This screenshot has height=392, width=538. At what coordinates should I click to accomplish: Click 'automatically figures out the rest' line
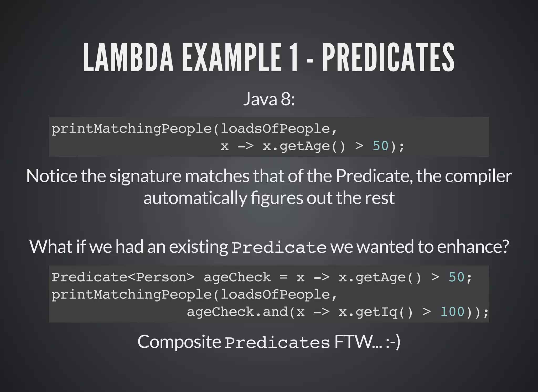pyautogui.click(x=269, y=198)
